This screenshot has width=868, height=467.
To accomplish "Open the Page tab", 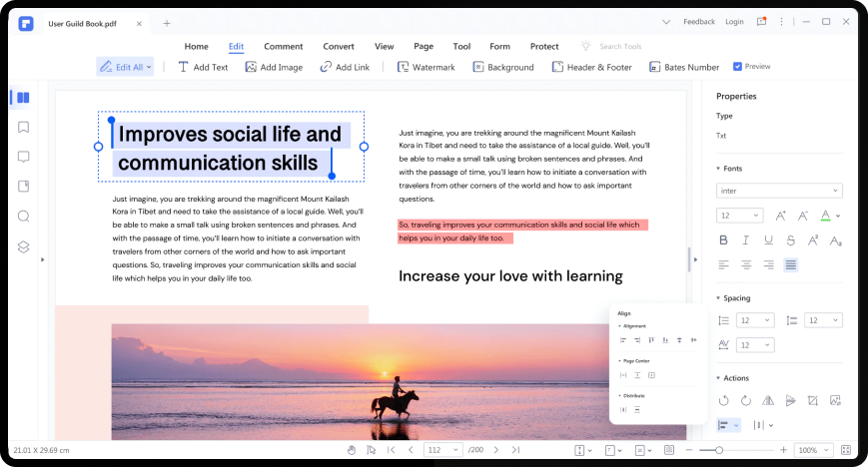I will coord(424,47).
